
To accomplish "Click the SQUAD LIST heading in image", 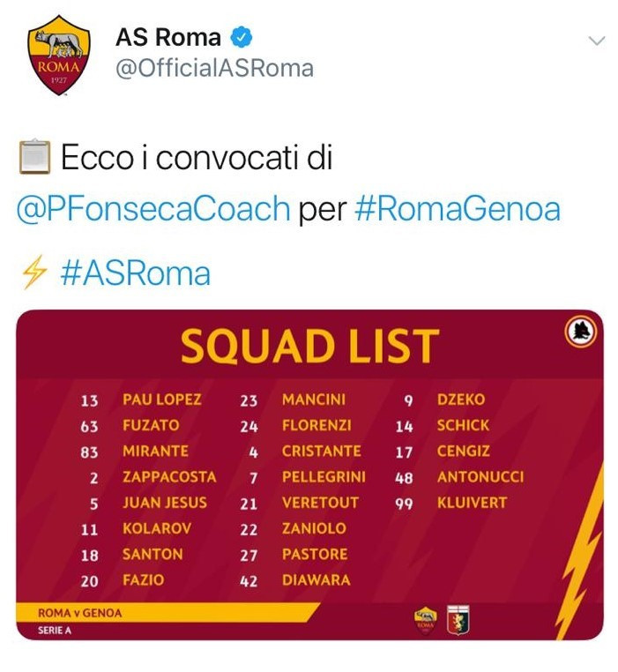I will point(309,347).
